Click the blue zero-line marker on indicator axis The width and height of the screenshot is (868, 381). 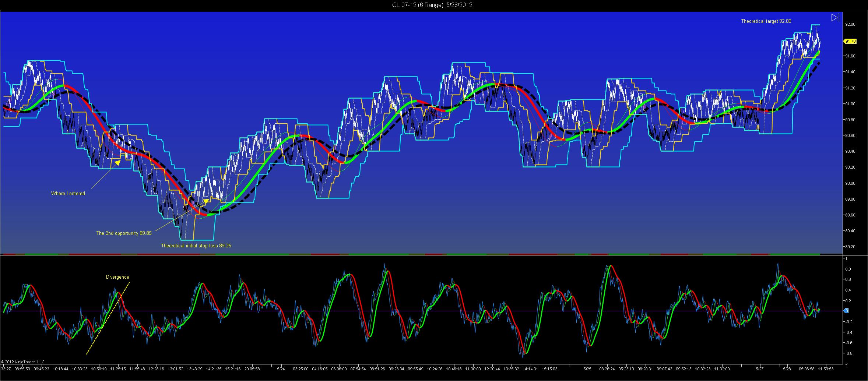(x=846, y=311)
